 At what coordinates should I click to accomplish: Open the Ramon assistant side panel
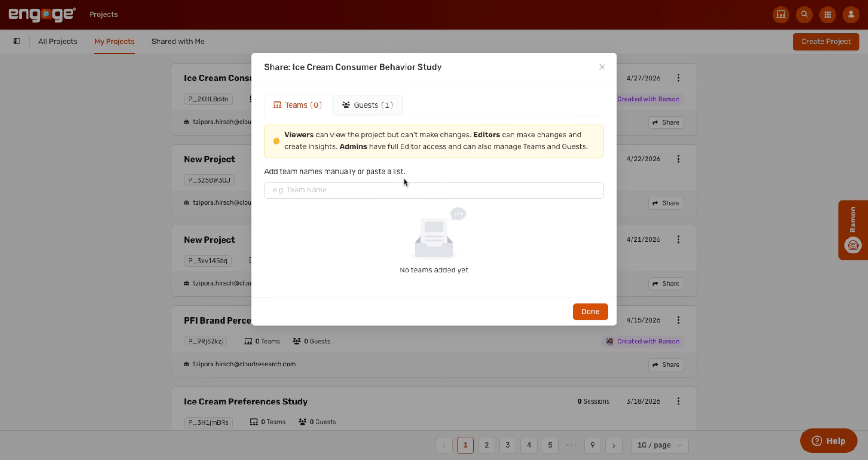[x=853, y=230]
